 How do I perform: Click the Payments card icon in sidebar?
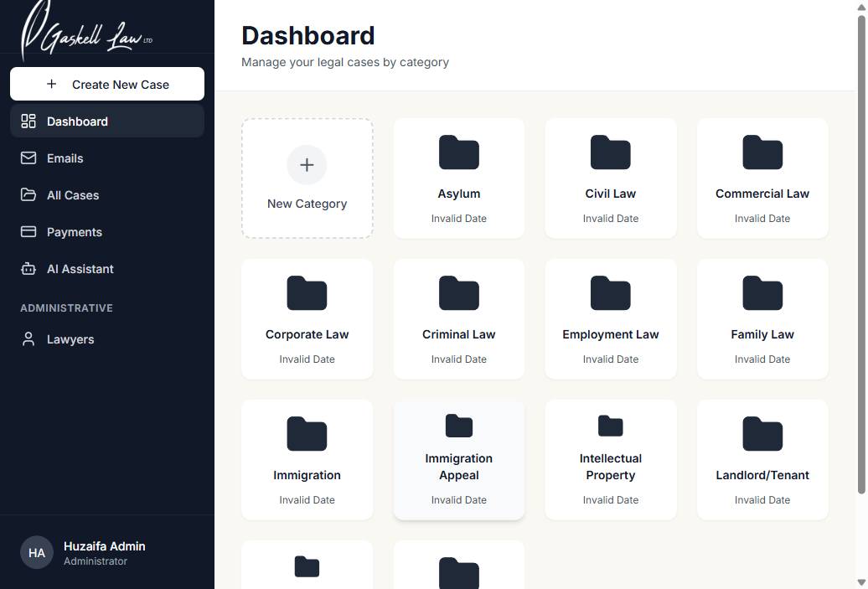(28, 231)
